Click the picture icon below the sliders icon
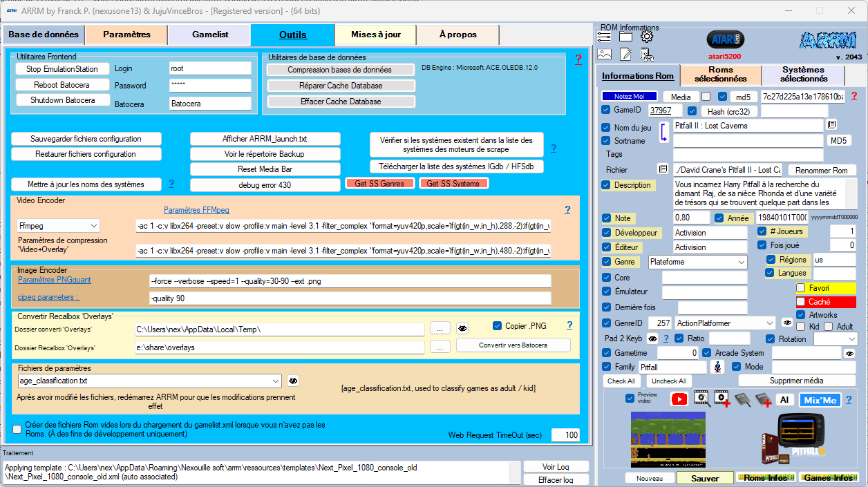The width and height of the screenshot is (868, 487). click(604, 54)
